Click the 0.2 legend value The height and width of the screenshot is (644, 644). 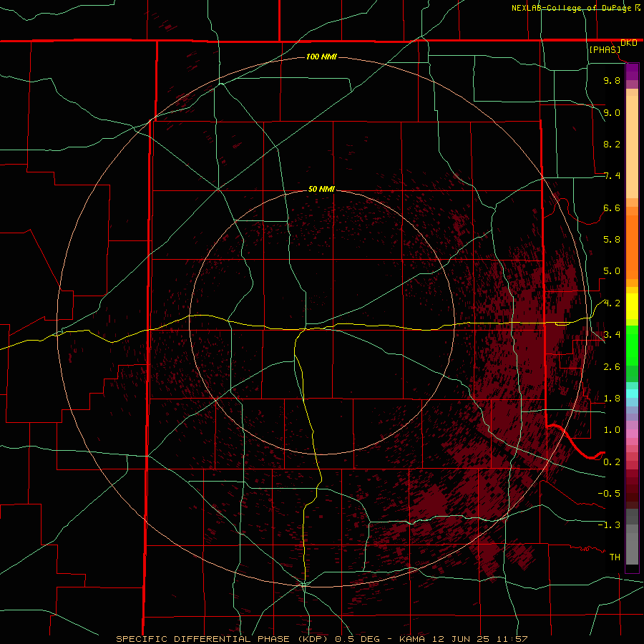612,462
